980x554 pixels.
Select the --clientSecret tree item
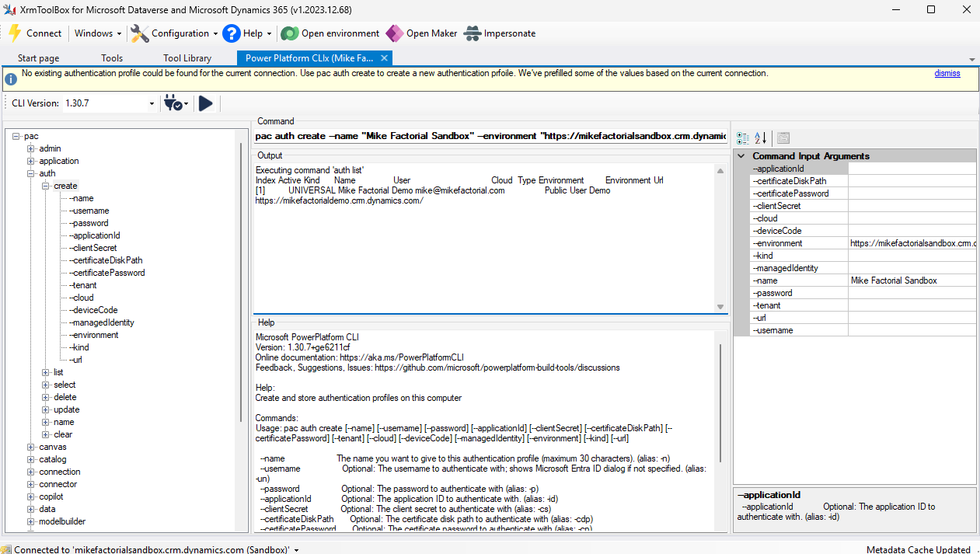93,248
